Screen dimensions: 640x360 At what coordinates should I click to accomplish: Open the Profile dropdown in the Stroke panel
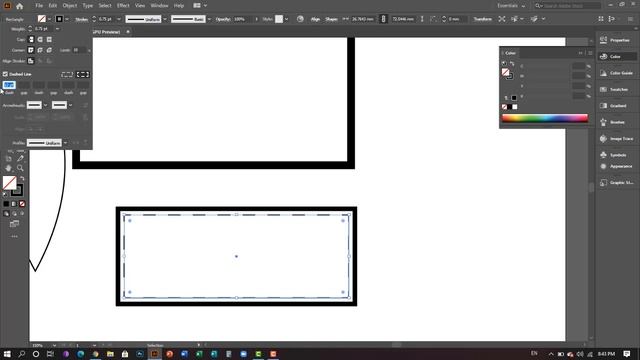click(x=65, y=143)
